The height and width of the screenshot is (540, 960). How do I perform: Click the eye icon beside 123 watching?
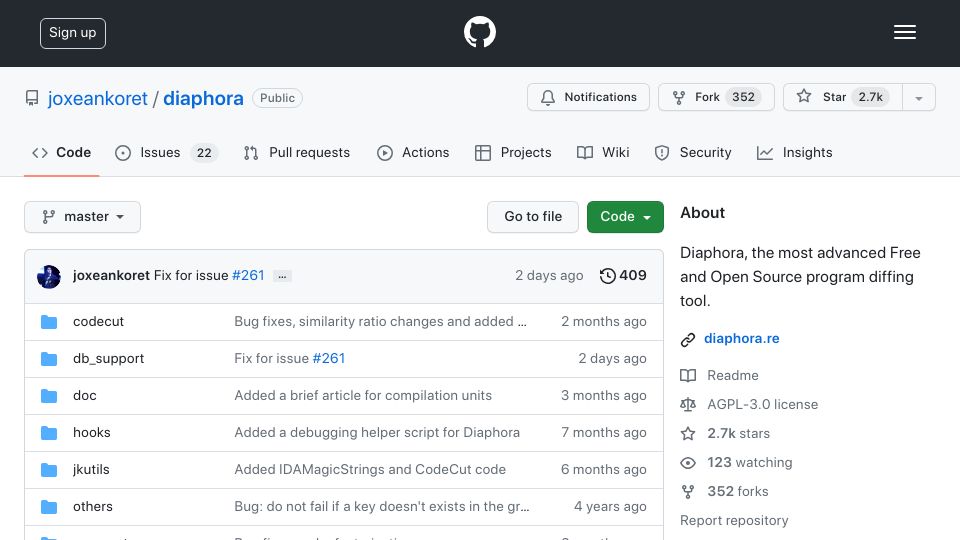[x=688, y=463]
